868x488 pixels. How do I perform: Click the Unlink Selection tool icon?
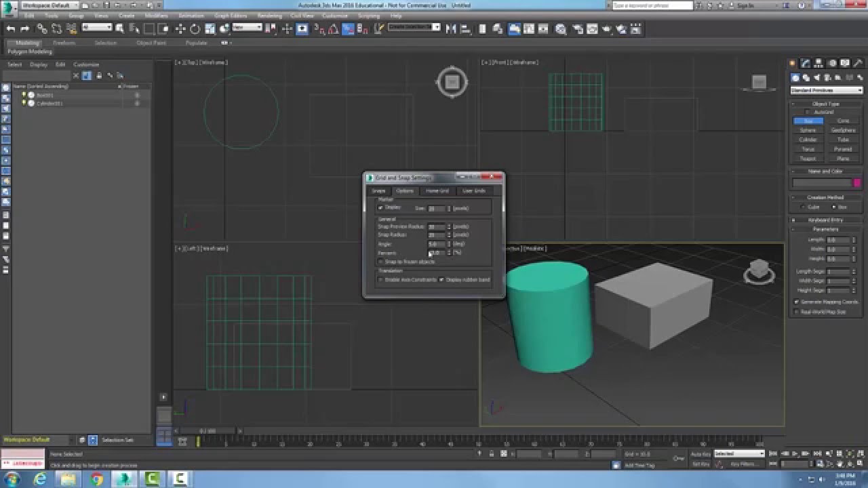point(56,28)
